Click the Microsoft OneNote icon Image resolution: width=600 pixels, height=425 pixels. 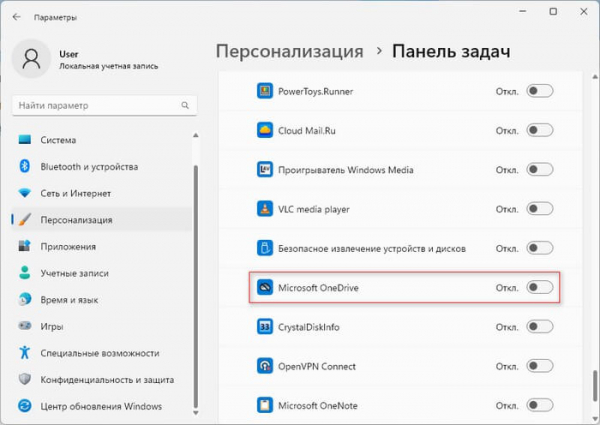point(265,405)
